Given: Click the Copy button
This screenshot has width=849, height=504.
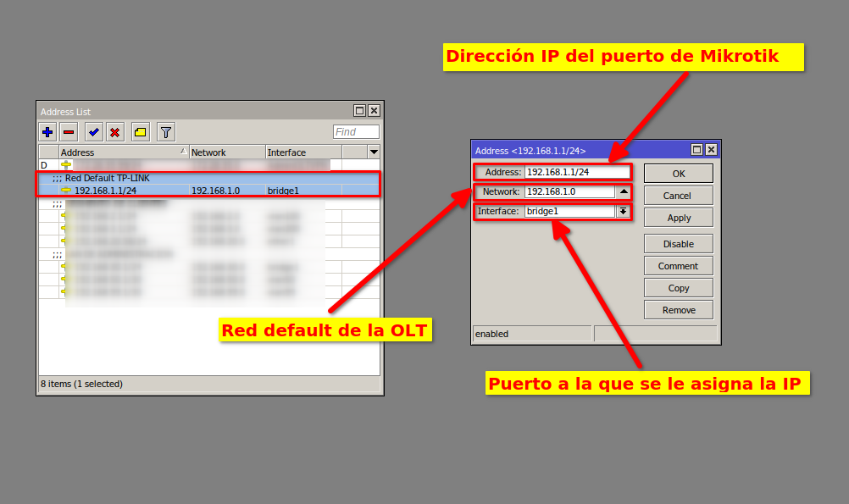Looking at the screenshot, I should coord(678,288).
